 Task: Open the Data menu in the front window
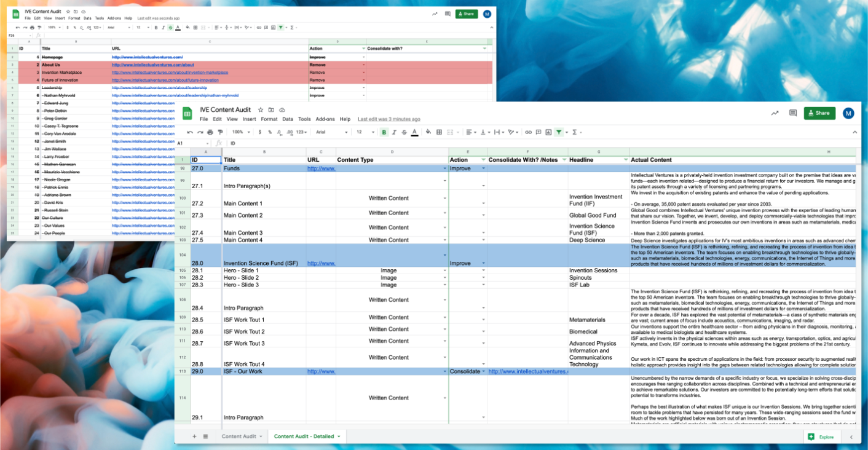288,119
